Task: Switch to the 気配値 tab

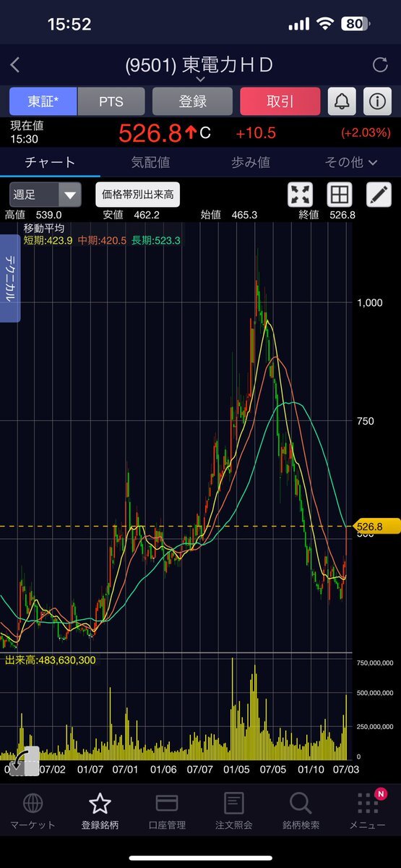Action: 150,162
